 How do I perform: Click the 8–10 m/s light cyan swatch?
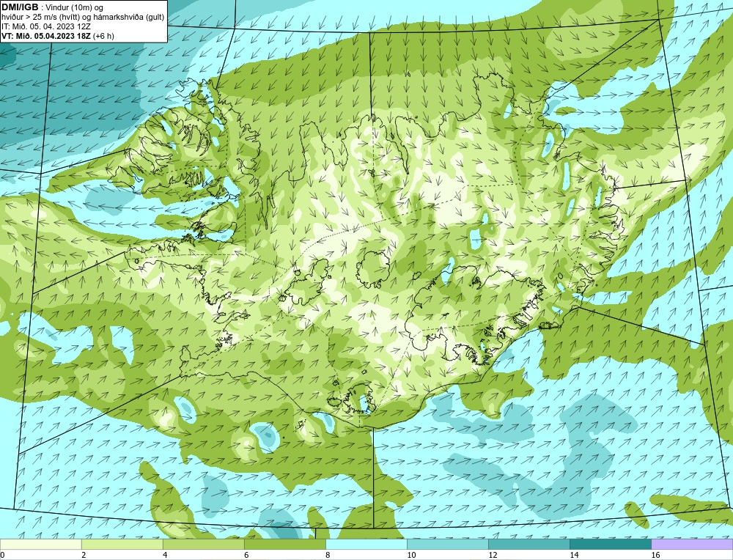(x=366, y=545)
